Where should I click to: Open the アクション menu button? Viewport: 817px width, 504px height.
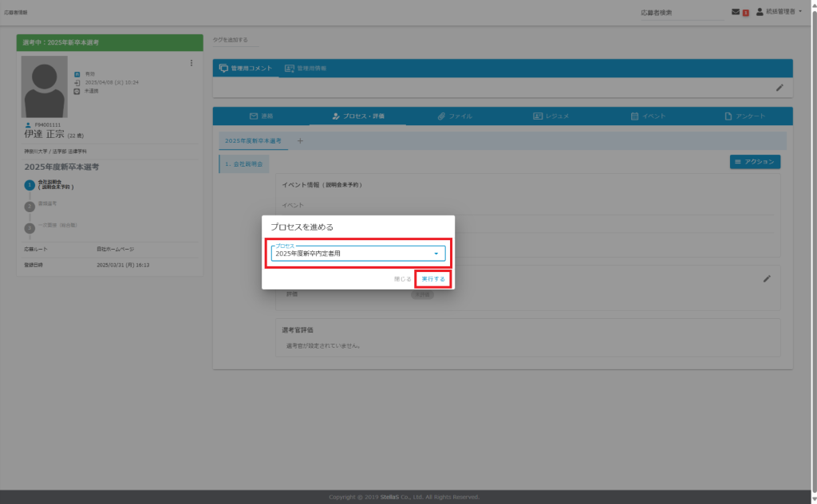pyautogui.click(x=755, y=162)
